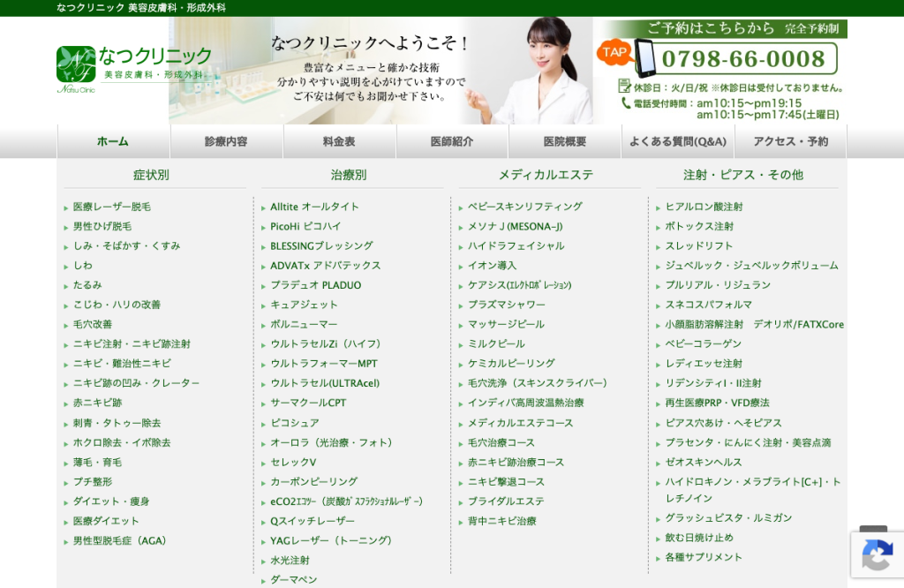Screen dimensions: 904x588
Task: Open 男性型脱毛症（AGA）link
Action: click(120, 540)
